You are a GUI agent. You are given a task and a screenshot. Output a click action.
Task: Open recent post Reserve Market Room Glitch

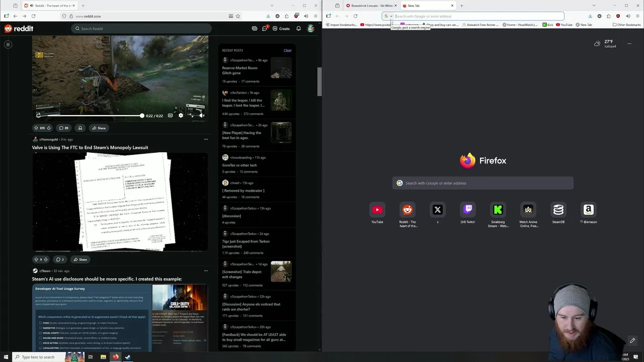tap(239, 70)
